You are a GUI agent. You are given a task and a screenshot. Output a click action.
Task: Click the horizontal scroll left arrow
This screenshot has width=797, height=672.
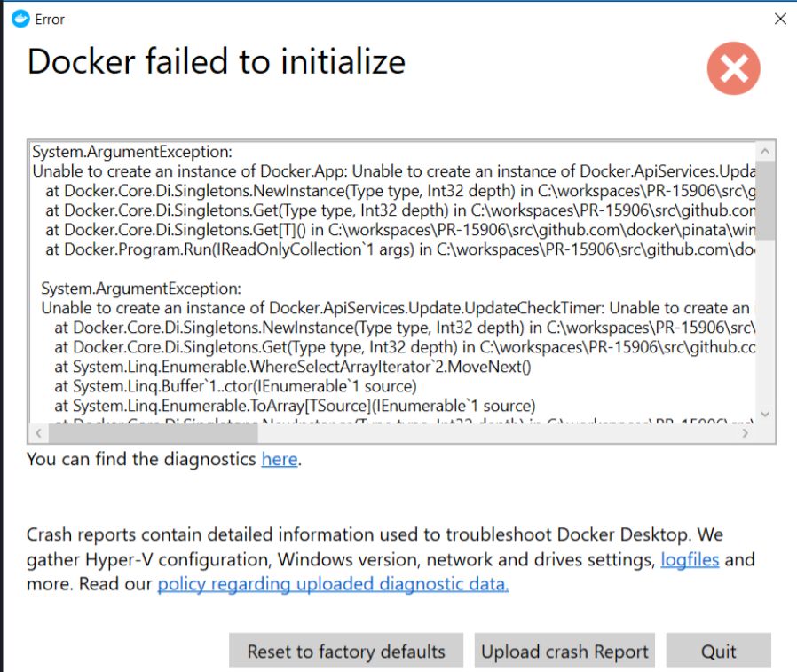pos(39,433)
